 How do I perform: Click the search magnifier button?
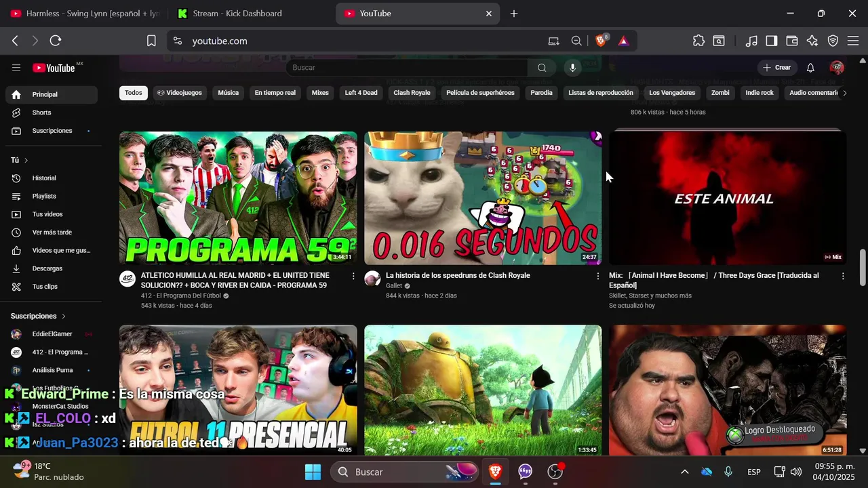click(x=542, y=67)
